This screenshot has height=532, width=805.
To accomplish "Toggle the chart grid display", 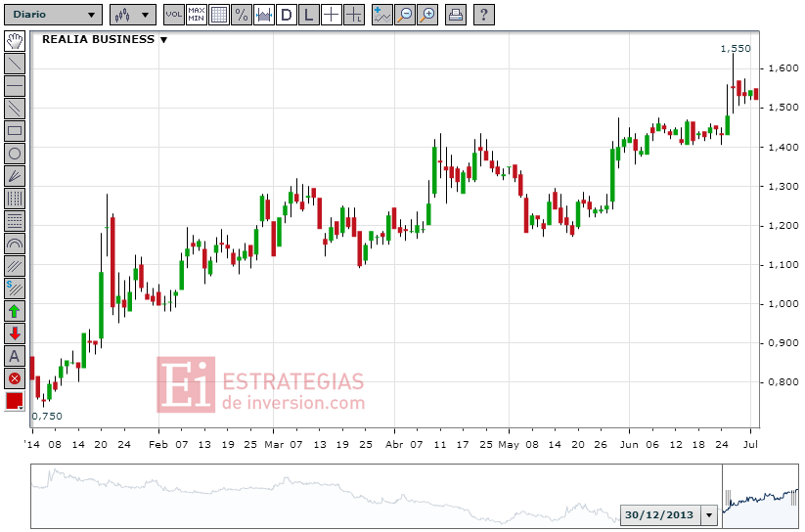I will [x=219, y=15].
